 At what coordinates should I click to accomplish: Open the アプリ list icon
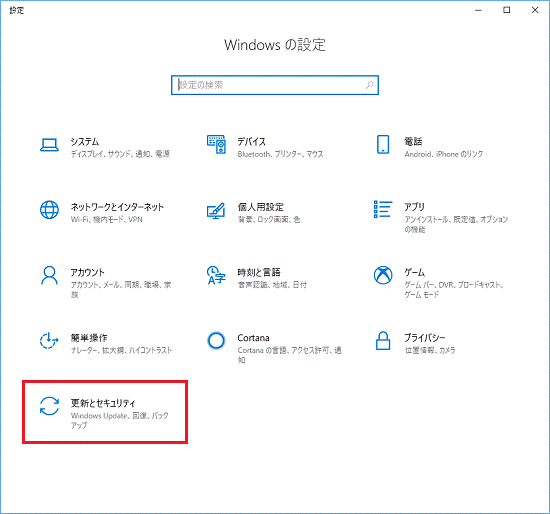383,209
